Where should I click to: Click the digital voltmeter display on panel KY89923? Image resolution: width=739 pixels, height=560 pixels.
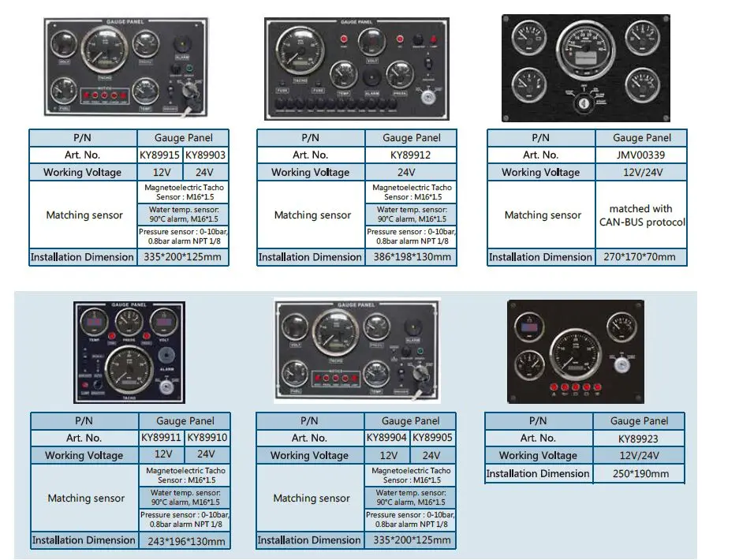[x=529, y=327]
